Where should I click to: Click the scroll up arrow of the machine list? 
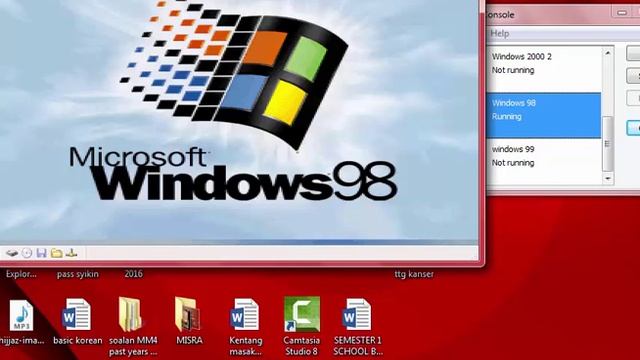point(608,53)
